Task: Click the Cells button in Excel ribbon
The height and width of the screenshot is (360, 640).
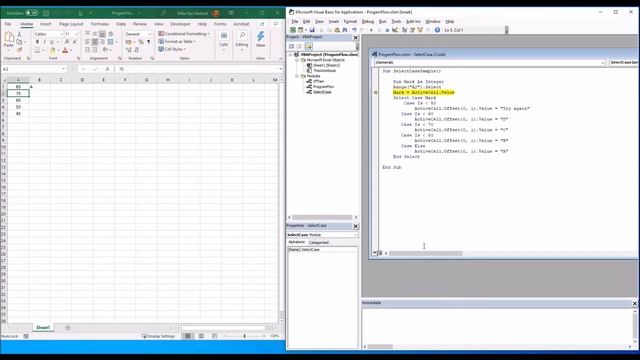Action: [x=224, y=40]
